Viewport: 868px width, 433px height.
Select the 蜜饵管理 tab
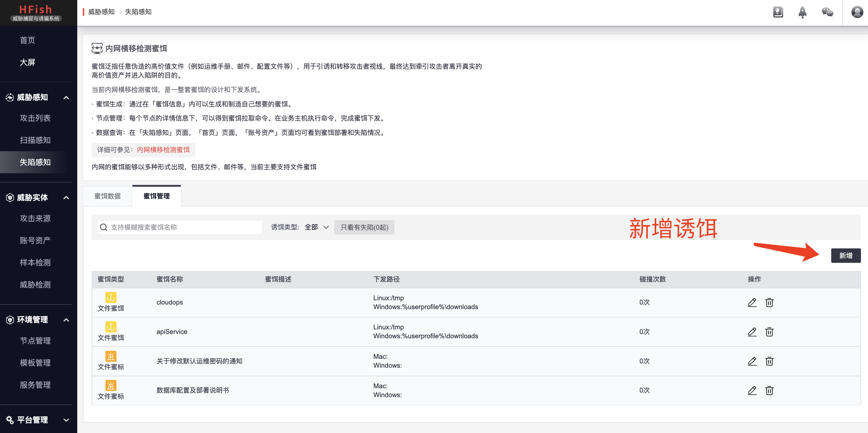pos(157,196)
